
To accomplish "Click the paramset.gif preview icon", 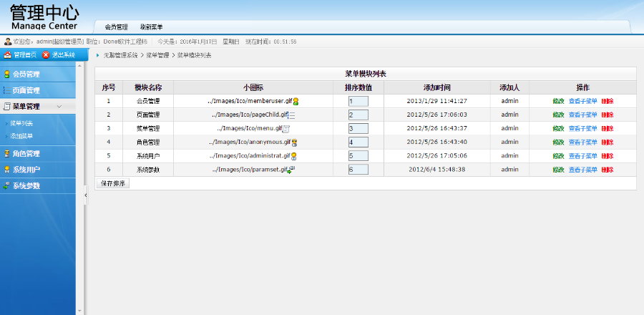I will click(x=291, y=170).
